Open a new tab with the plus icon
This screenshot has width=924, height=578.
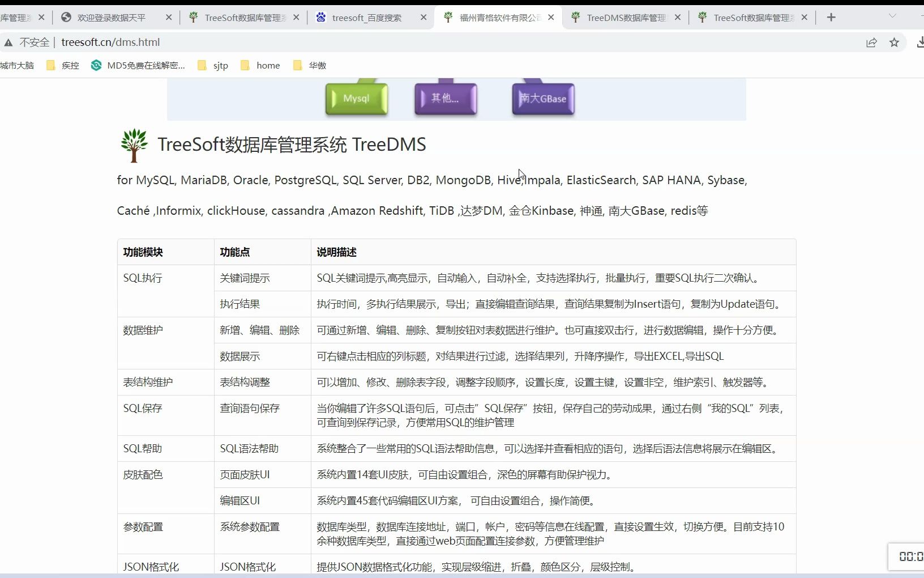click(831, 17)
